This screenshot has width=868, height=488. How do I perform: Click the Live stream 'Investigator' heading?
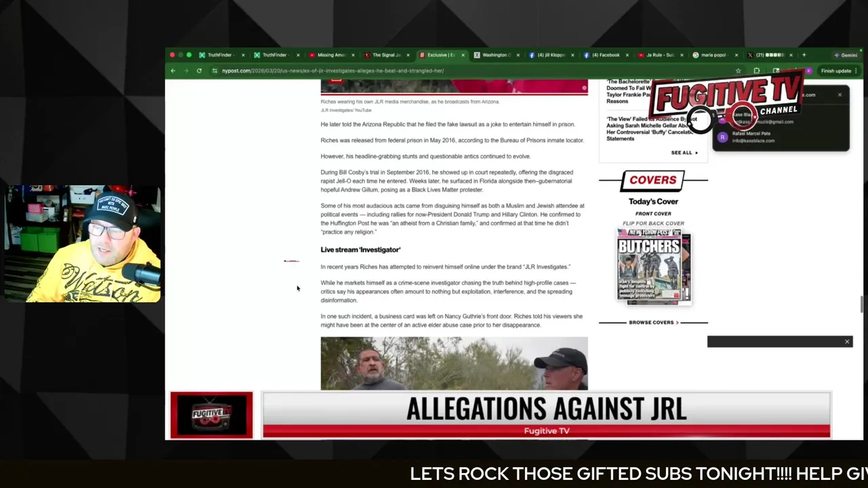(x=361, y=250)
